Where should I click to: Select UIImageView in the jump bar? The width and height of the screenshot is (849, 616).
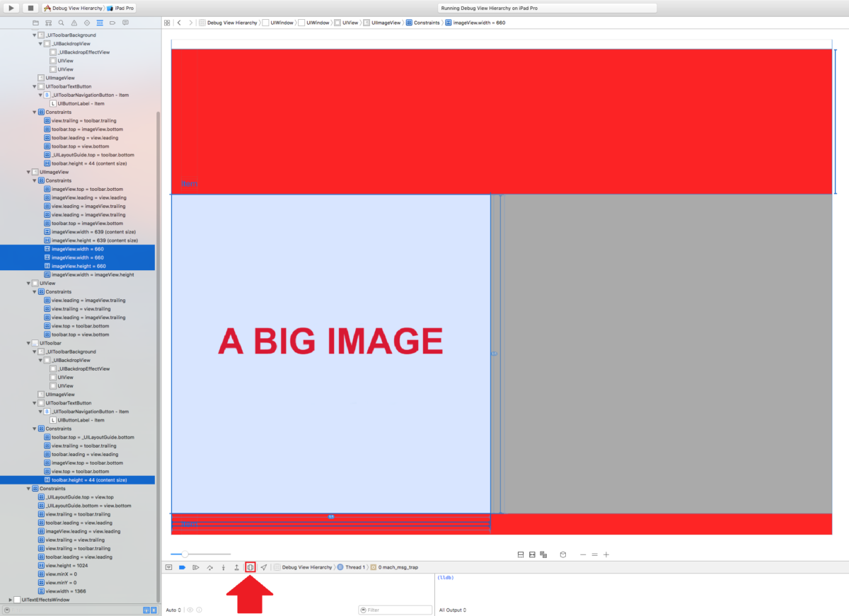(x=386, y=22)
